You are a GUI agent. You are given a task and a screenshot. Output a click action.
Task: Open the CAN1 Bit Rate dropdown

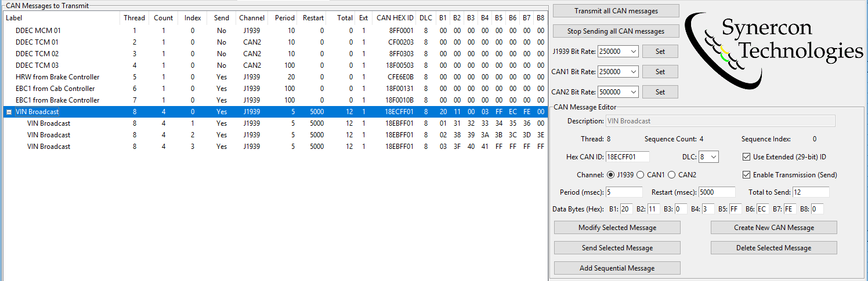pyautogui.click(x=632, y=72)
